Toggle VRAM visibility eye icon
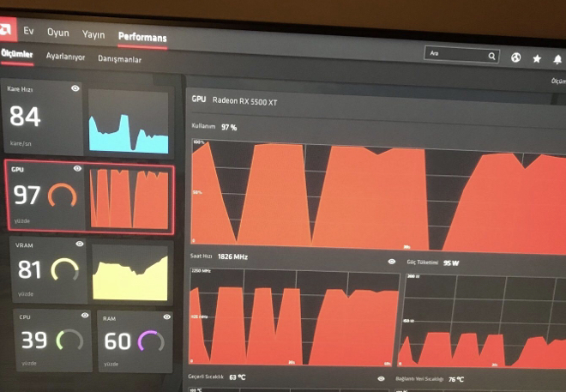566x392 pixels. pos(80,244)
